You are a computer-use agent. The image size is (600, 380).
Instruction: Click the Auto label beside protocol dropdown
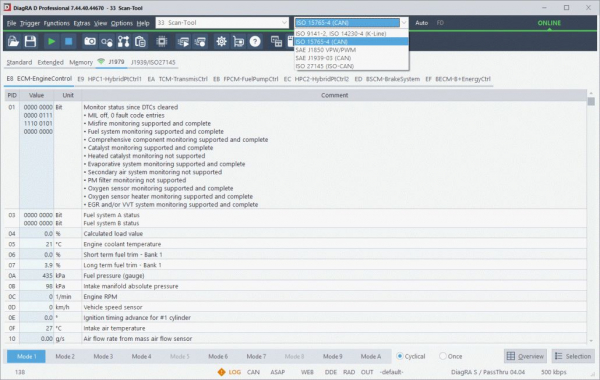(421, 23)
